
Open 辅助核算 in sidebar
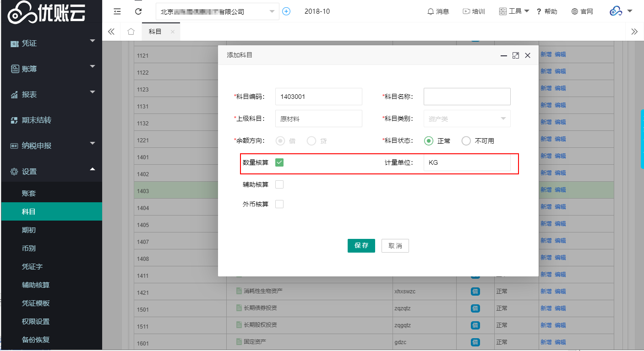(51, 285)
